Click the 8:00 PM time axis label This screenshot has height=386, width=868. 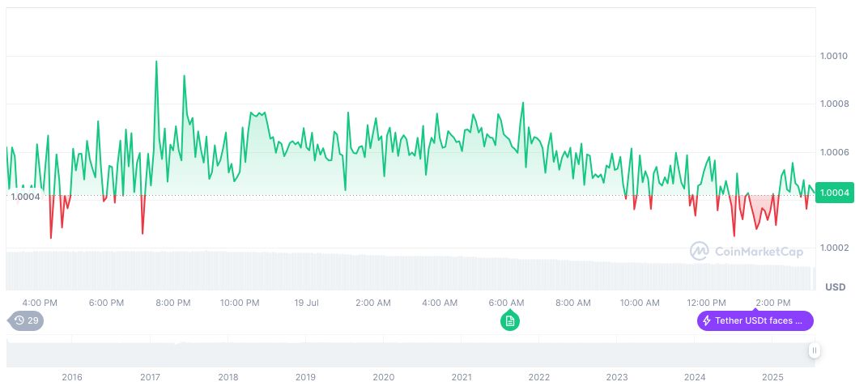[x=172, y=303]
